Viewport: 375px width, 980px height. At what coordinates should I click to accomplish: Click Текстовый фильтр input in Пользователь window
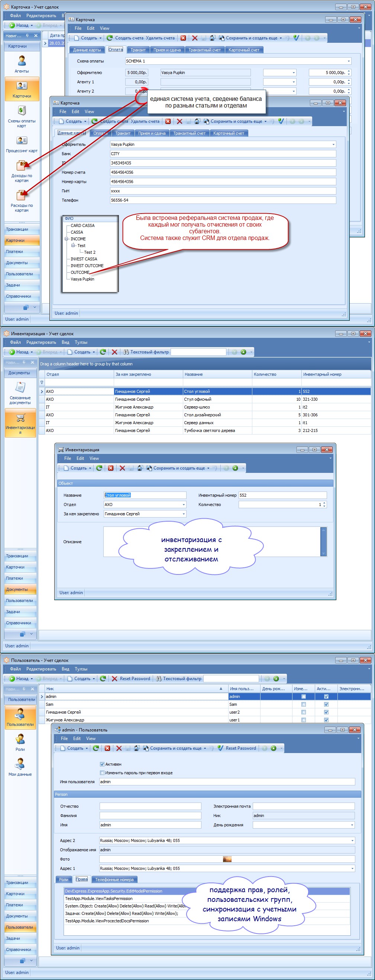[231, 678]
